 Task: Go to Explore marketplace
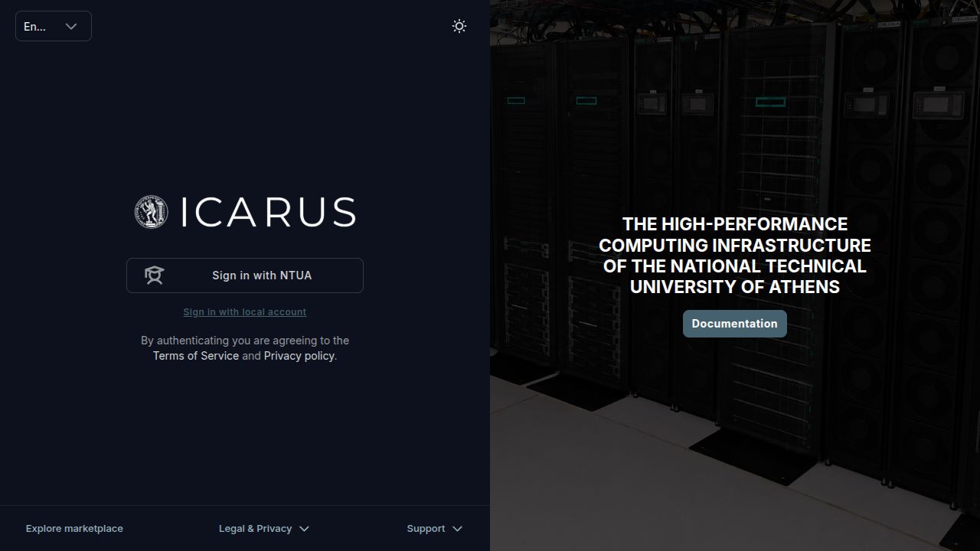[74, 529]
